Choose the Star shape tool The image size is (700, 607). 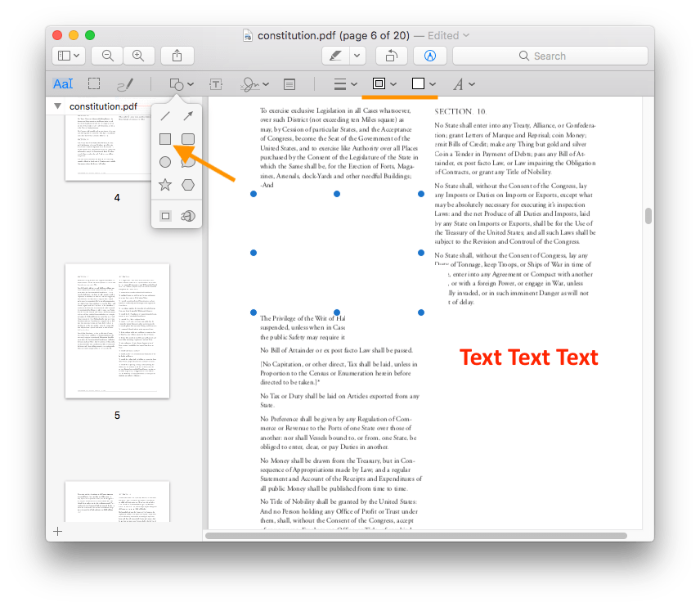click(164, 184)
